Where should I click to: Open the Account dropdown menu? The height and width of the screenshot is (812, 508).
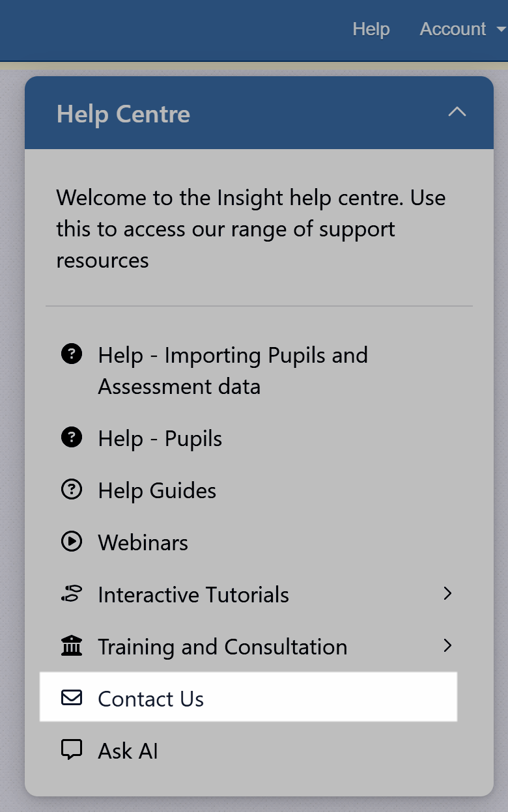click(x=462, y=29)
